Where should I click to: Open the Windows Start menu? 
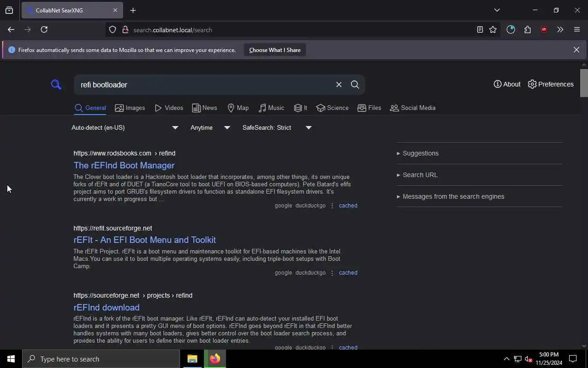pyautogui.click(x=11, y=359)
